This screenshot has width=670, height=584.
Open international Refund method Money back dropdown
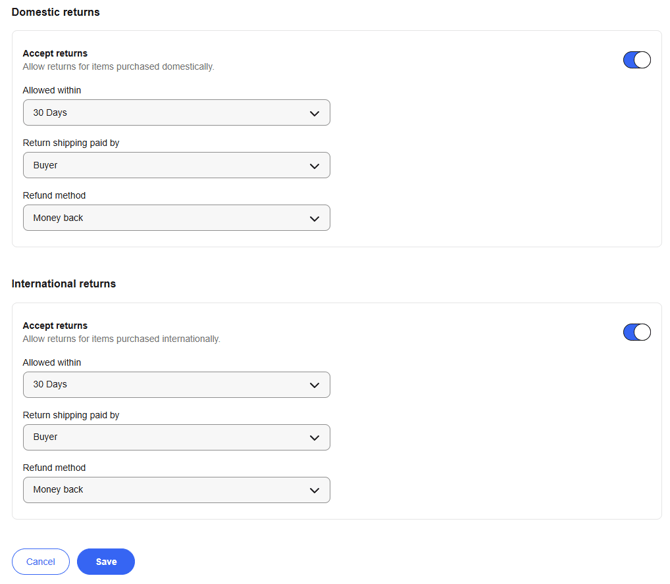[x=176, y=490]
